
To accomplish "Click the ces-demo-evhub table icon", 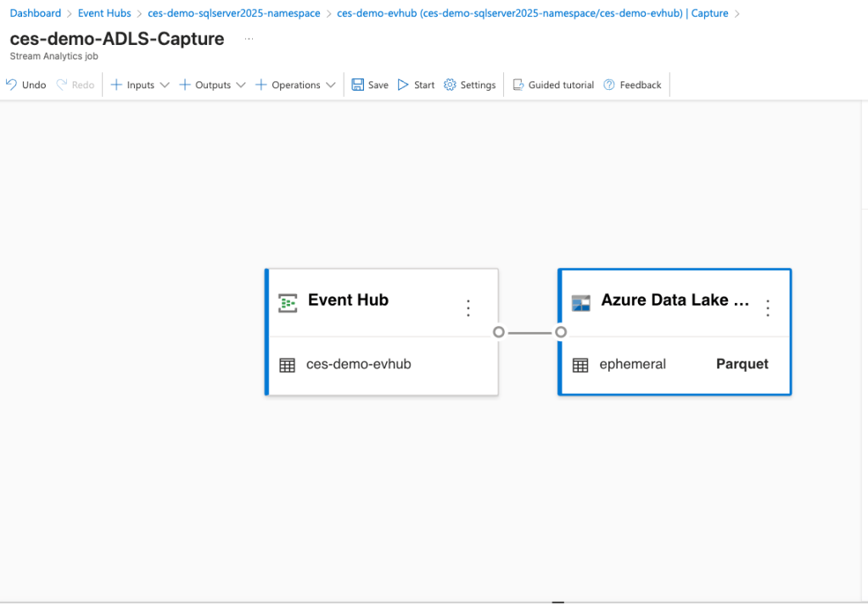I will 288,365.
